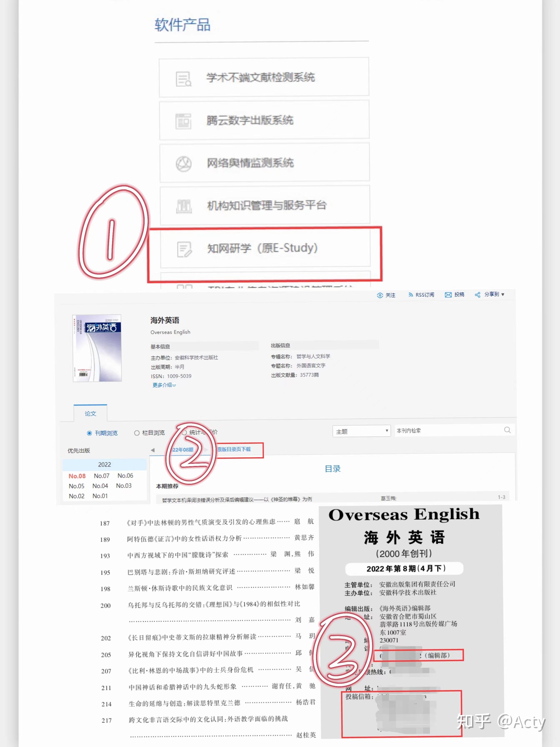Click TOC entry 生命的延绵与创造:解读思特里克兰德
Viewport: 560px width, 747px height.
[x=184, y=703]
